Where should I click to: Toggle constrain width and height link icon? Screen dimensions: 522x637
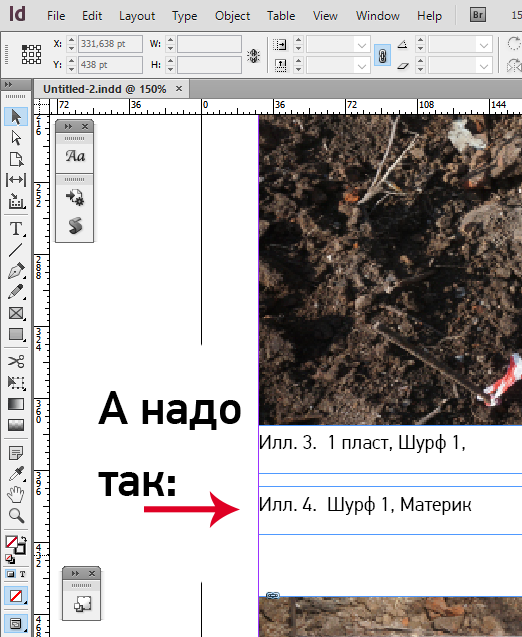[x=253, y=56]
